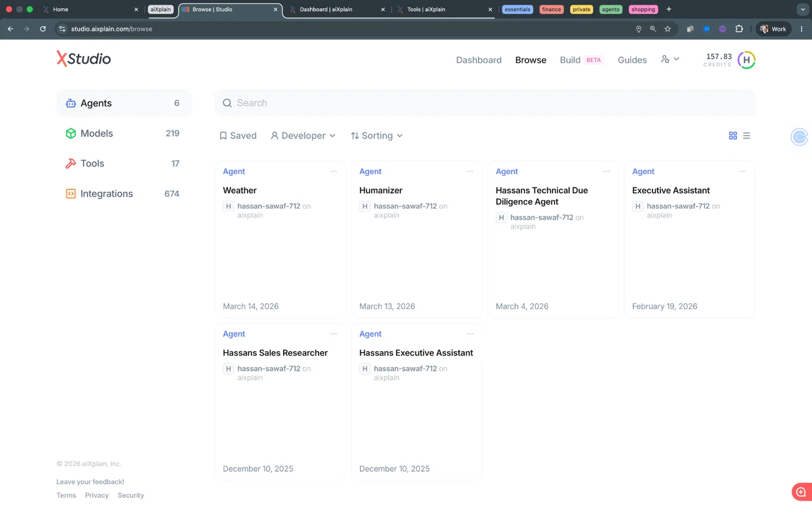Open the Privacy link
The width and height of the screenshot is (812, 510).
tap(97, 495)
